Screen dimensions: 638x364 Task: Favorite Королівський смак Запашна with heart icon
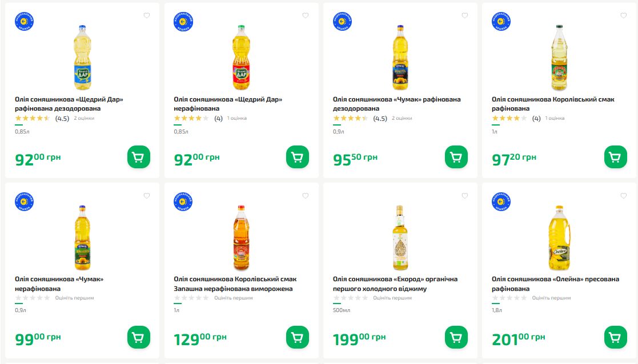[305, 196]
